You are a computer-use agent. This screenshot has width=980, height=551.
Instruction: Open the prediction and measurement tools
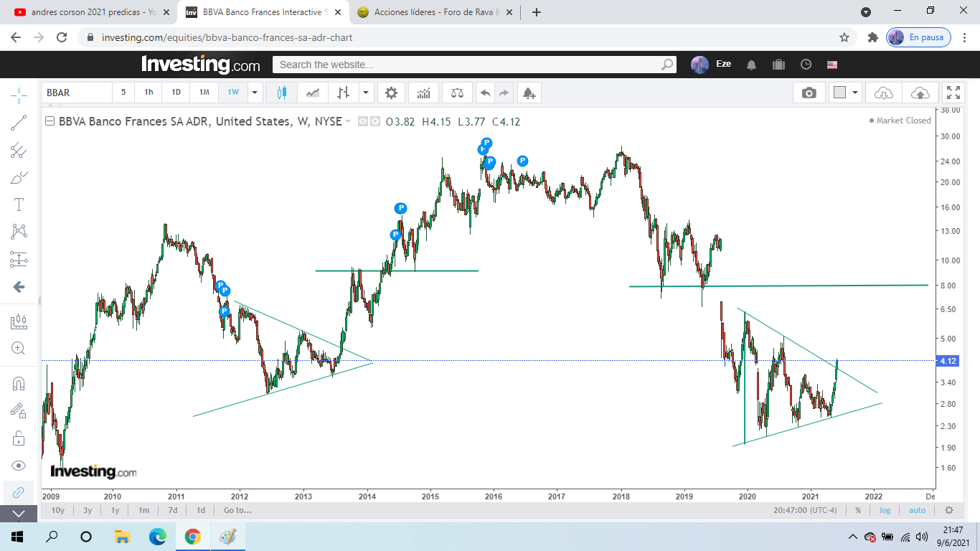(x=19, y=259)
